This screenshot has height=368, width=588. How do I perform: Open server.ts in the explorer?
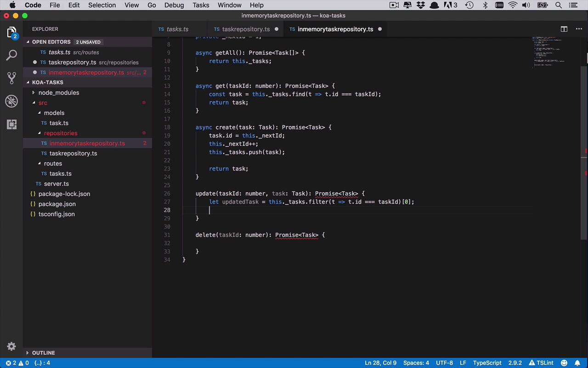tap(56, 184)
